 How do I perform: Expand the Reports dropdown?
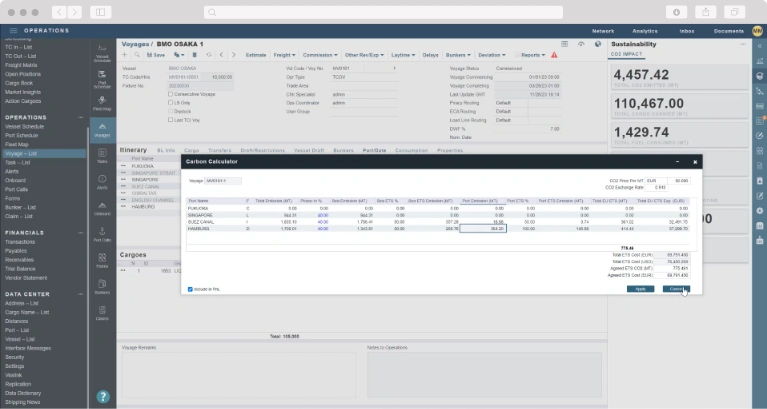tap(533, 55)
